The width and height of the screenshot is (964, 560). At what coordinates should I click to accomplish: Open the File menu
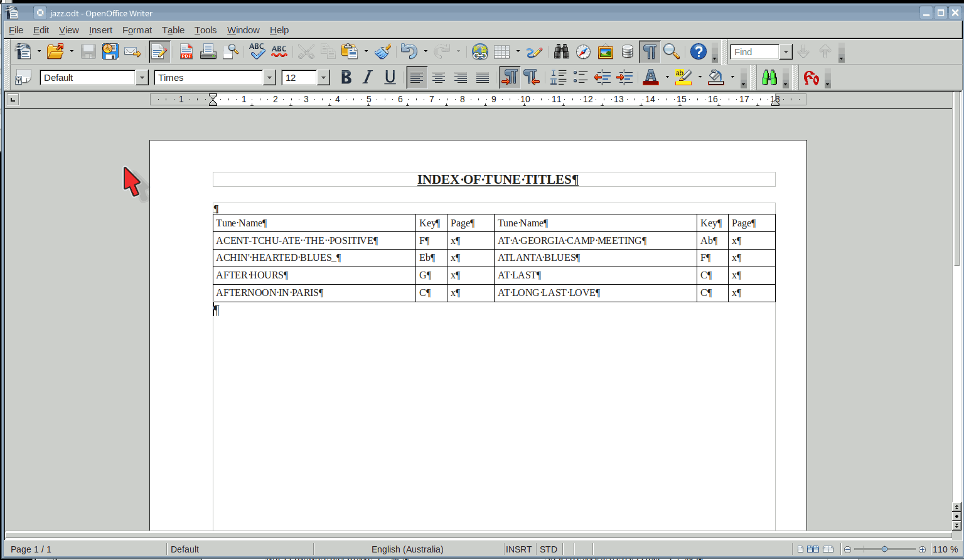click(16, 29)
